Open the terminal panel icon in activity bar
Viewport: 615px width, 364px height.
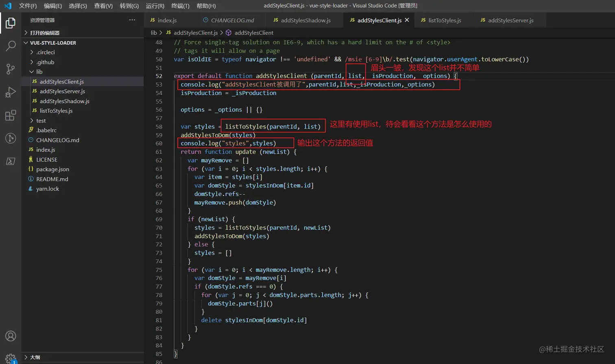pos(11,161)
